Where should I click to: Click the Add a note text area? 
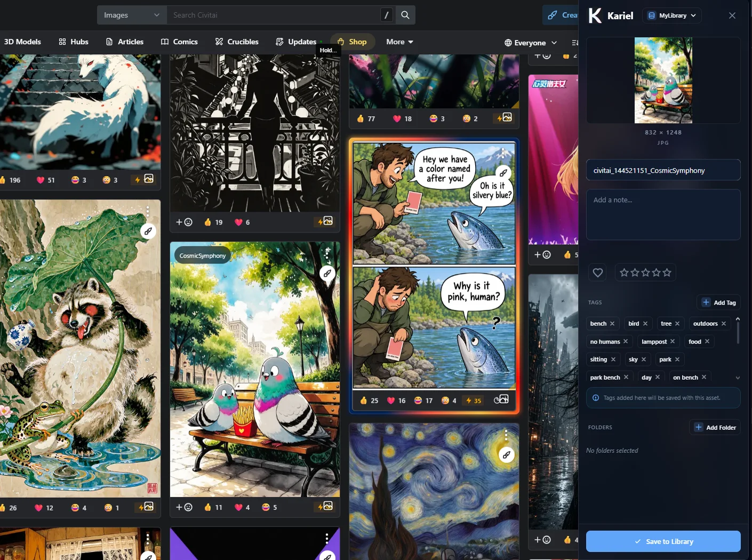(663, 214)
